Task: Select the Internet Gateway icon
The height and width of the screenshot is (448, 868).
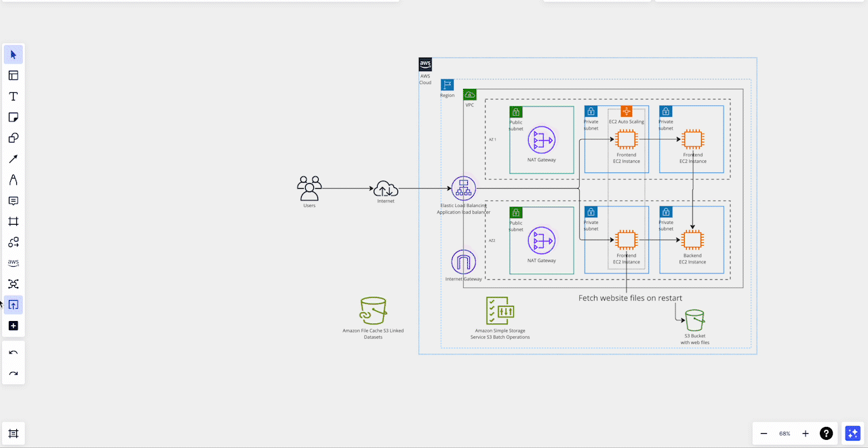Action: pos(464,262)
